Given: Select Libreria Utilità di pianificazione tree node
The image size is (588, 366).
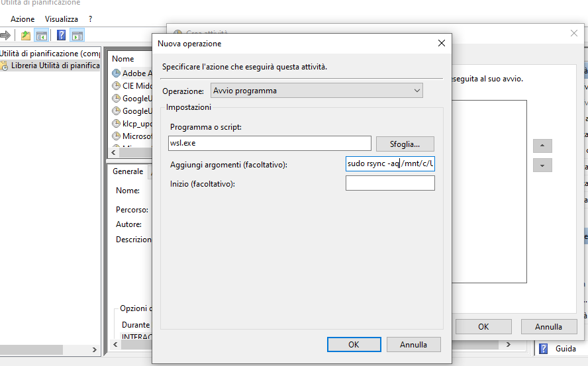Looking at the screenshot, I should point(55,66).
